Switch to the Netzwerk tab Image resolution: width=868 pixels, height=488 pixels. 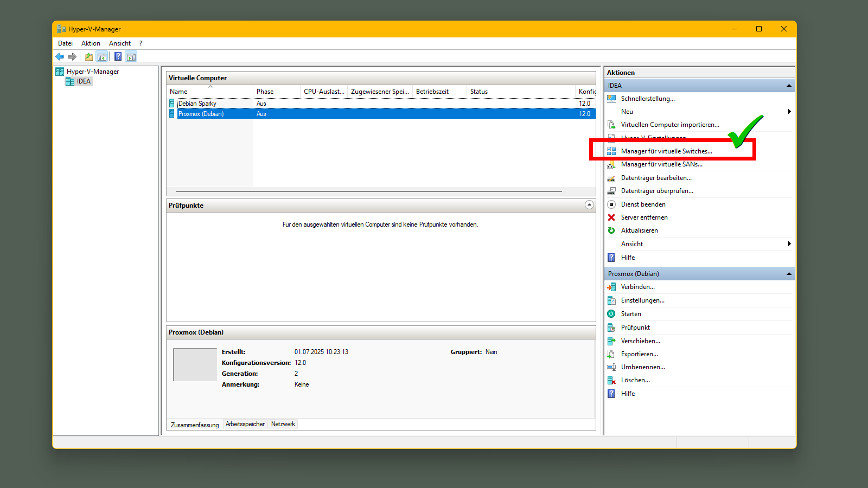pyautogui.click(x=283, y=424)
